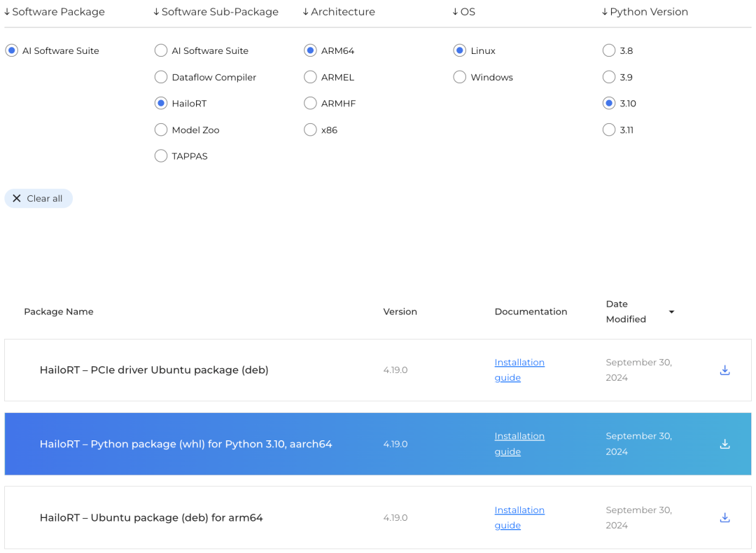Download the Ubuntu deb for arm64

coord(724,518)
